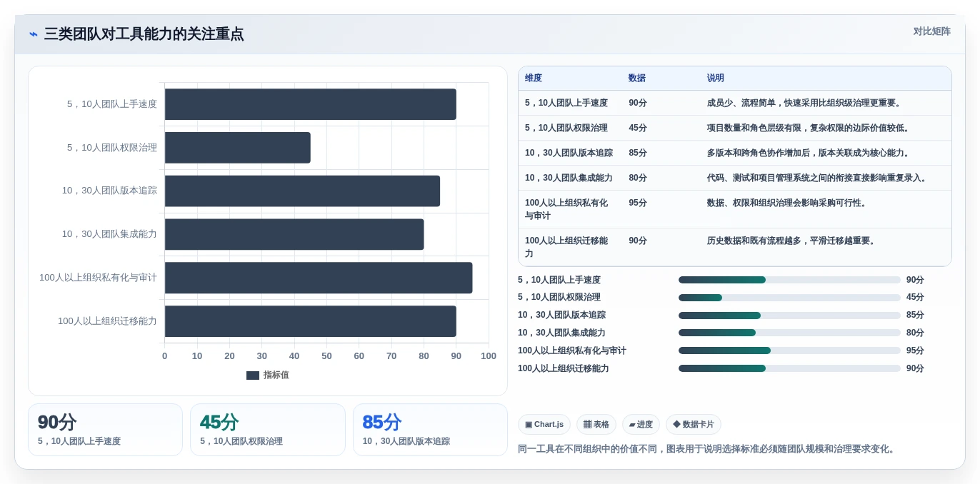The width and height of the screenshot is (980, 484).
Task: Click chart axis label 100人以上组织私有化与审计
Action: coord(98,278)
